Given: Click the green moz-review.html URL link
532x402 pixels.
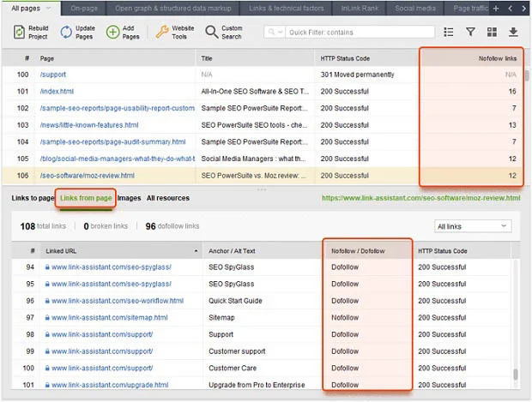Looking at the screenshot, I should coord(420,198).
